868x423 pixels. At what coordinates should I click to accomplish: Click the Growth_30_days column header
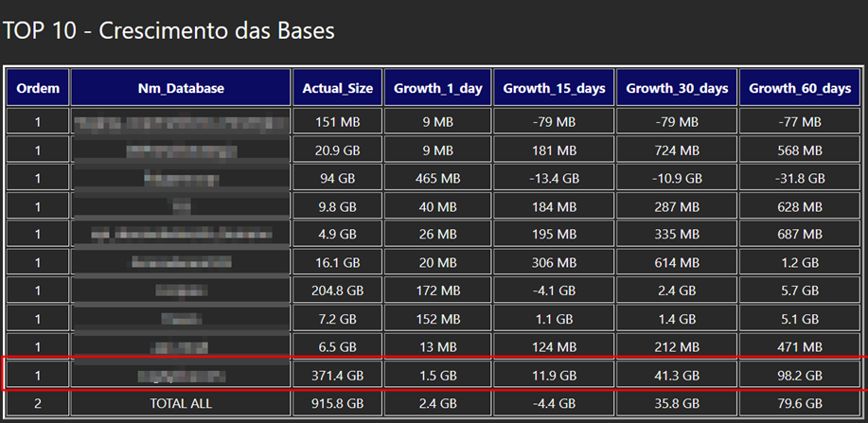click(677, 88)
